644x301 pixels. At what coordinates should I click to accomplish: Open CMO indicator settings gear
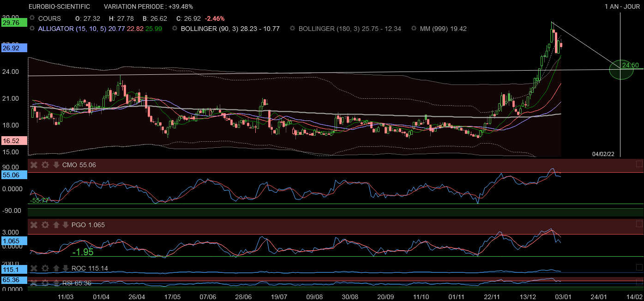[x=45, y=165]
